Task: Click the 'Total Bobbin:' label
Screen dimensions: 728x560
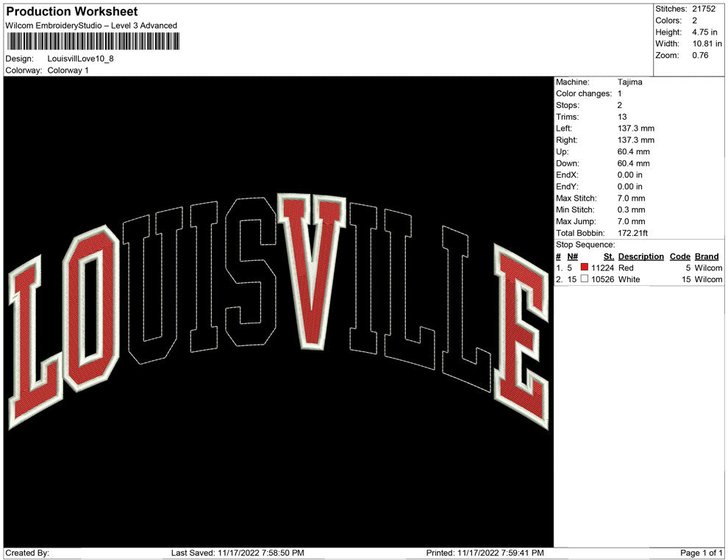Action: (580, 233)
